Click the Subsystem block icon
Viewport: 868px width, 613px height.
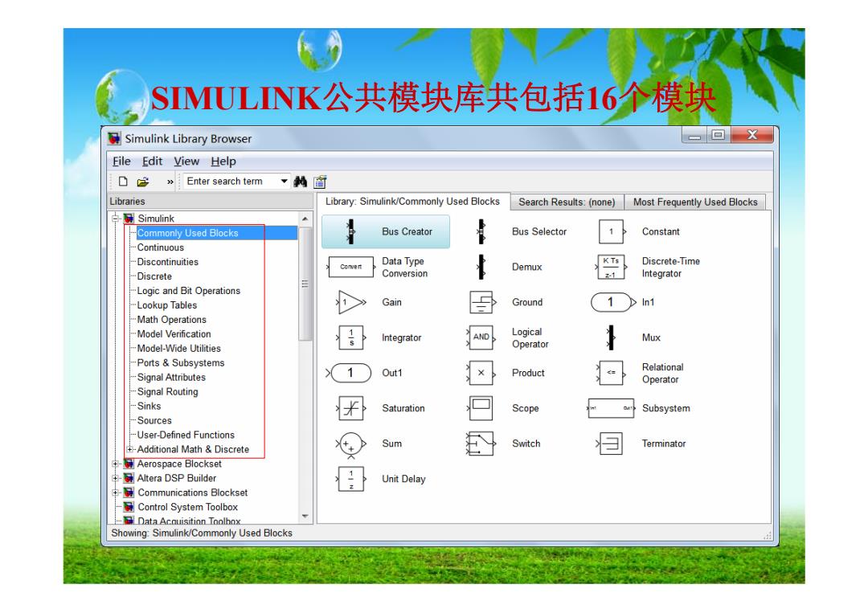(611, 408)
